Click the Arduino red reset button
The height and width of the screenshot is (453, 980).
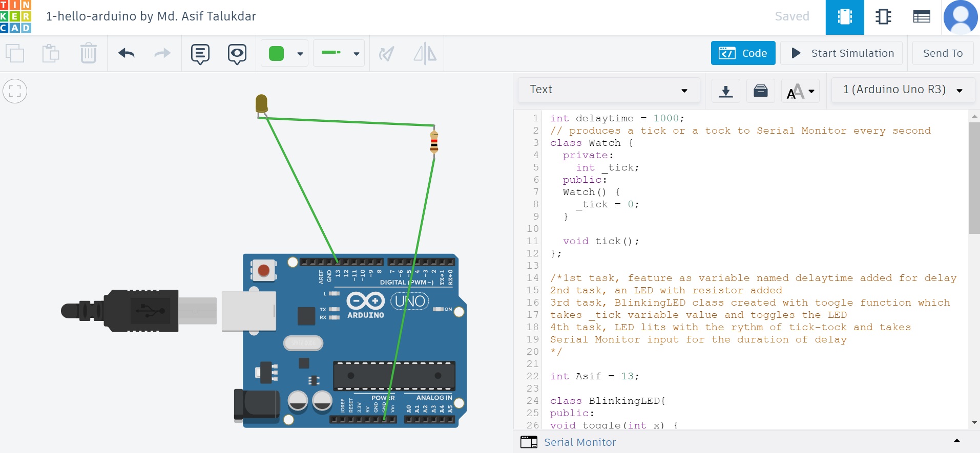coord(263,270)
